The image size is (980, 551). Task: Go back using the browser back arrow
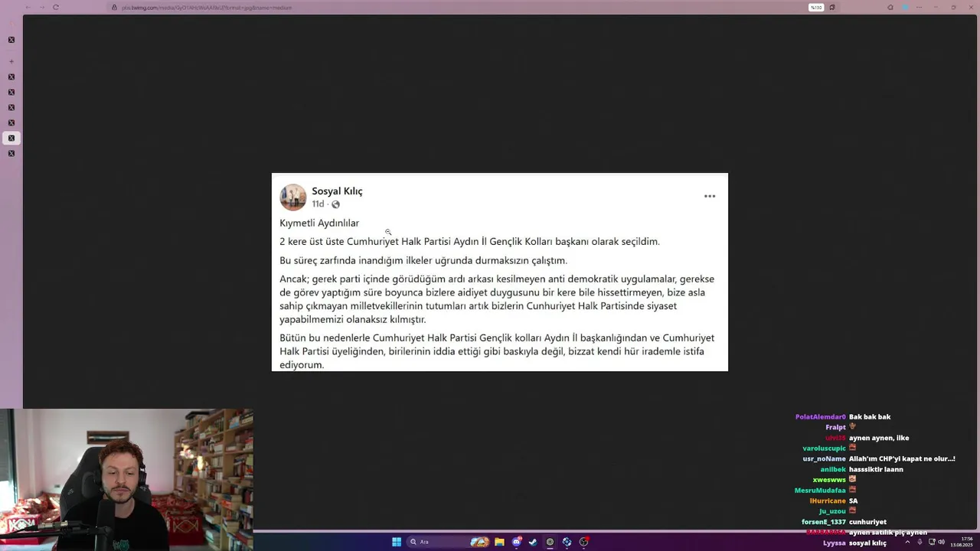point(28,8)
